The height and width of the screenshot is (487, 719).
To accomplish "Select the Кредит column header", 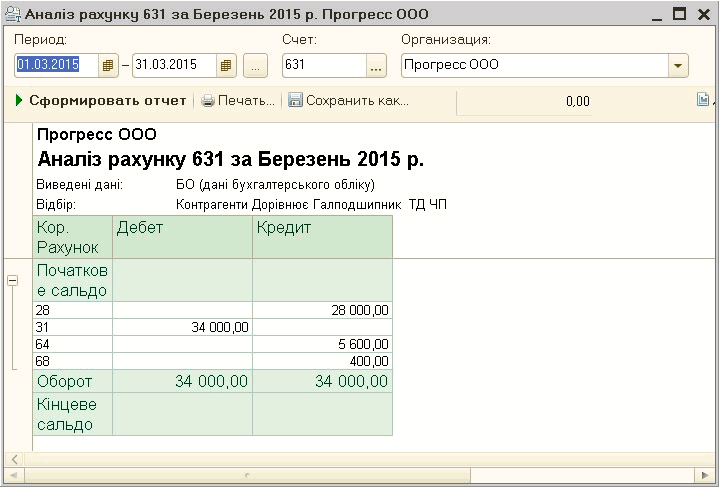I will click(322, 237).
